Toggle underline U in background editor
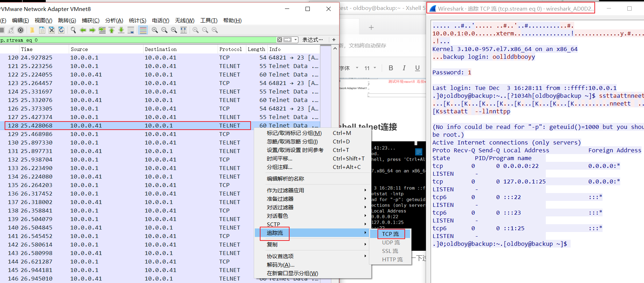 pos(418,68)
